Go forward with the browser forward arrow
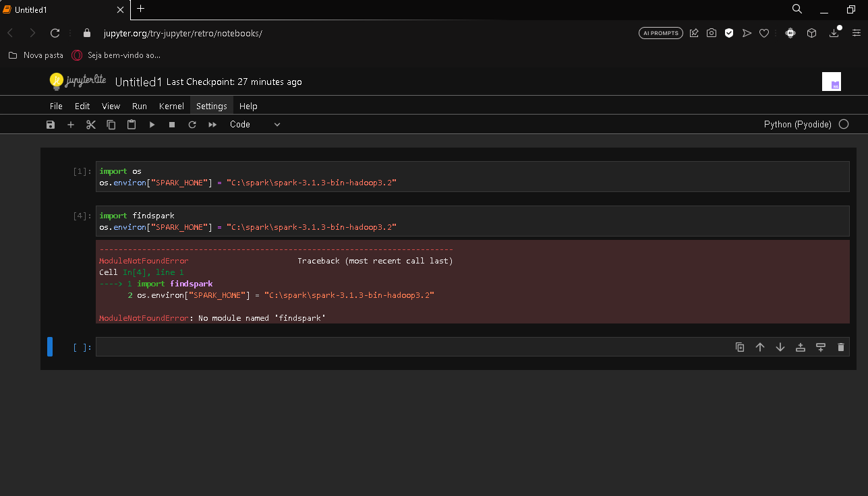Image resolution: width=868 pixels, height=496 pixels. [32, 33]
